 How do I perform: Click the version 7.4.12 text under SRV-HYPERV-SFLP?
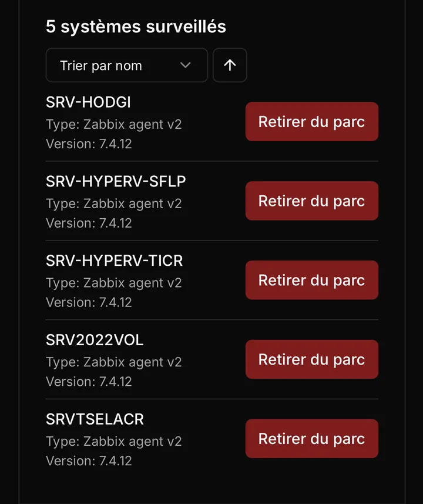point(89,223)
